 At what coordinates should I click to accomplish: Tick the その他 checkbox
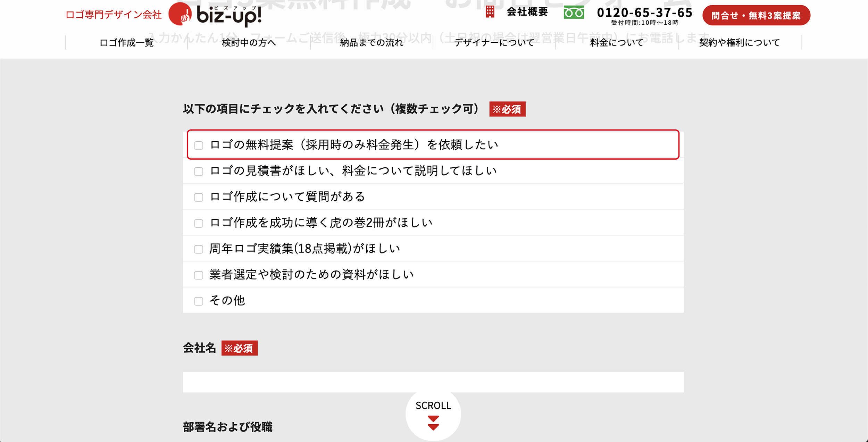click(199, 301)
